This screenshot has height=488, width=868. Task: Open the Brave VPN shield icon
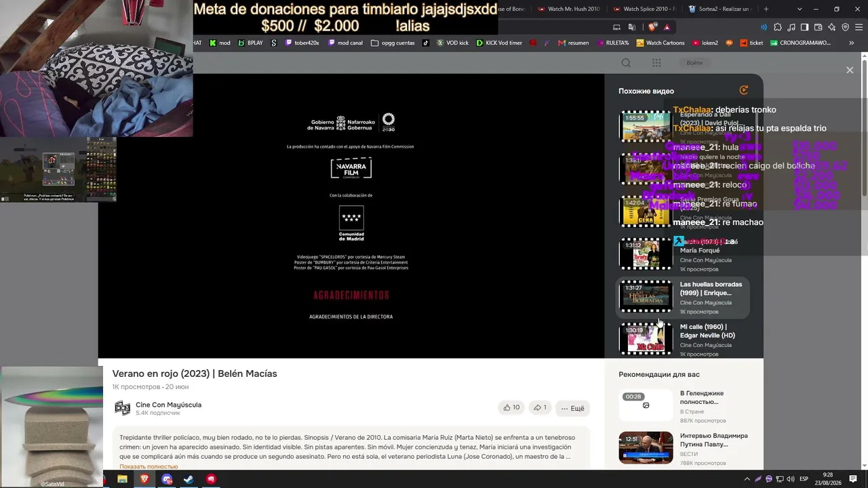845,27
